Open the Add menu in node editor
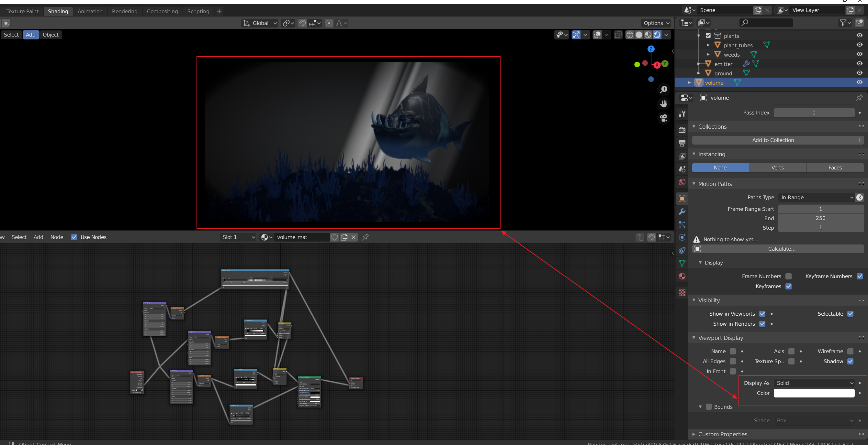The height and width of the screenshot is (445, 868). click(39, 237)
